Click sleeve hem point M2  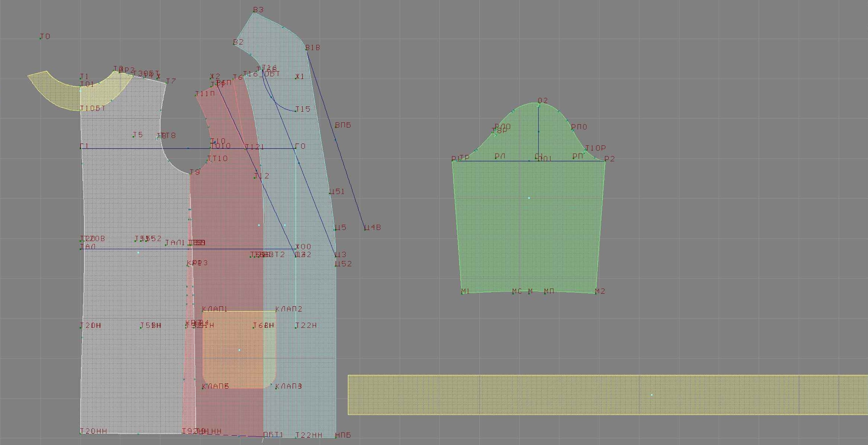click(596, 293)
